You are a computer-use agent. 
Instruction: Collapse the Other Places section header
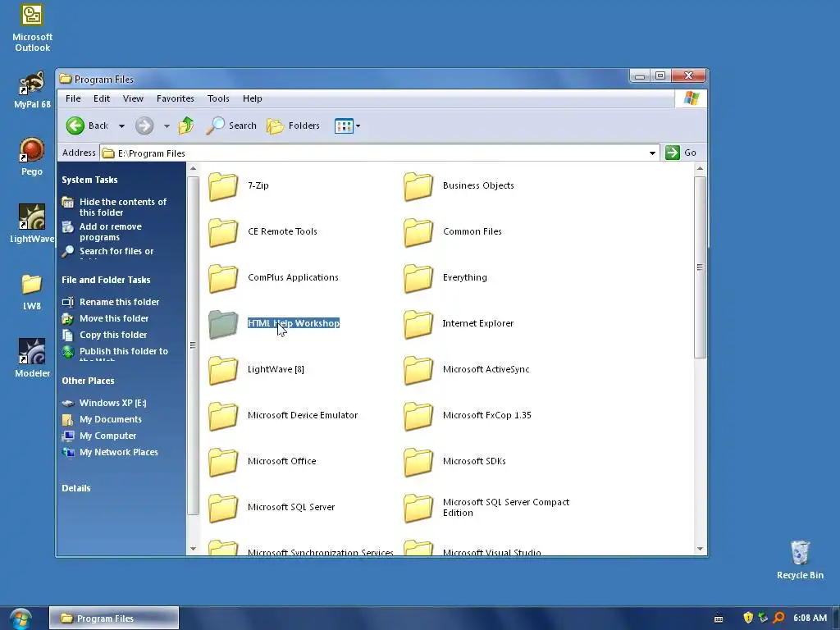tap(88, 381)
